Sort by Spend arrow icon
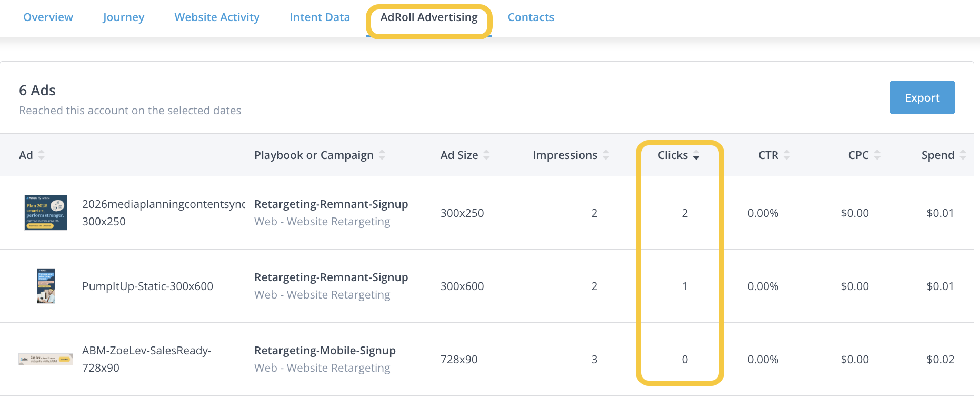This screenshot has width=980, height=397. pos(963,155)
